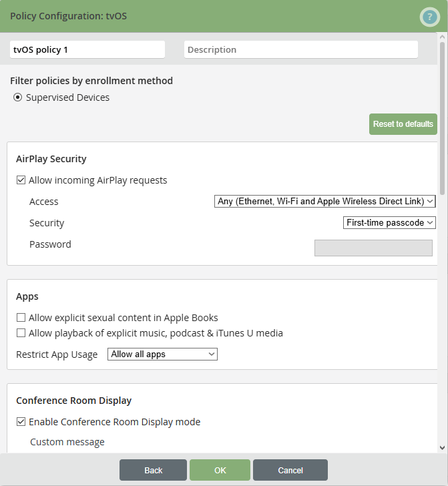Confirm with the OK button

pos(220,470)
